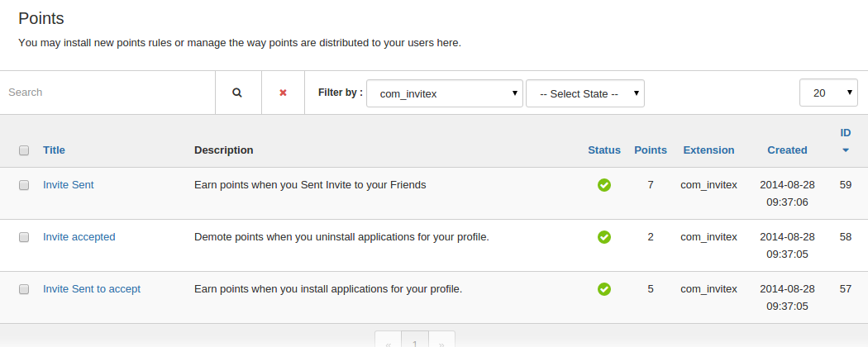868x347 pixels.
Task: Click inside the Search text field
Action: (107, 93)
